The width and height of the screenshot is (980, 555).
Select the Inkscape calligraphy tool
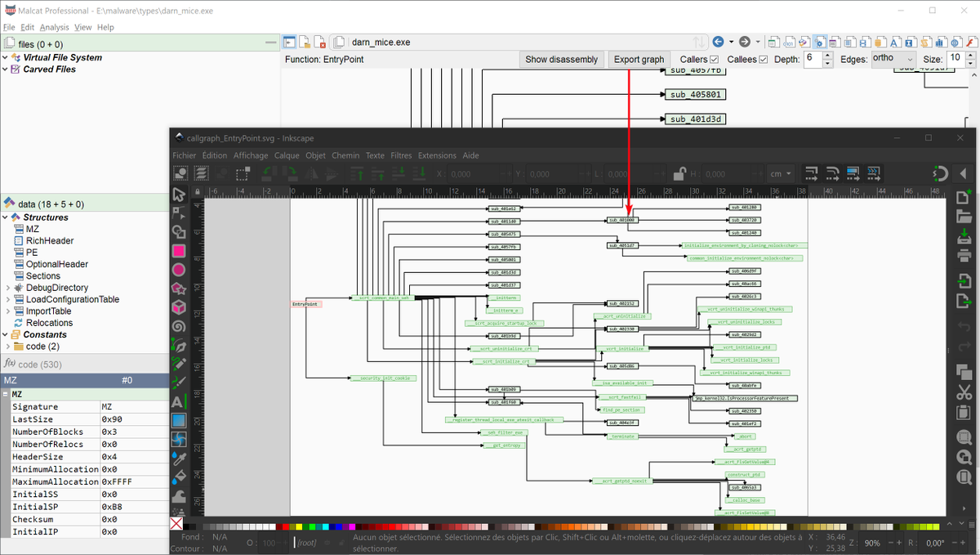tap(178, 383)
